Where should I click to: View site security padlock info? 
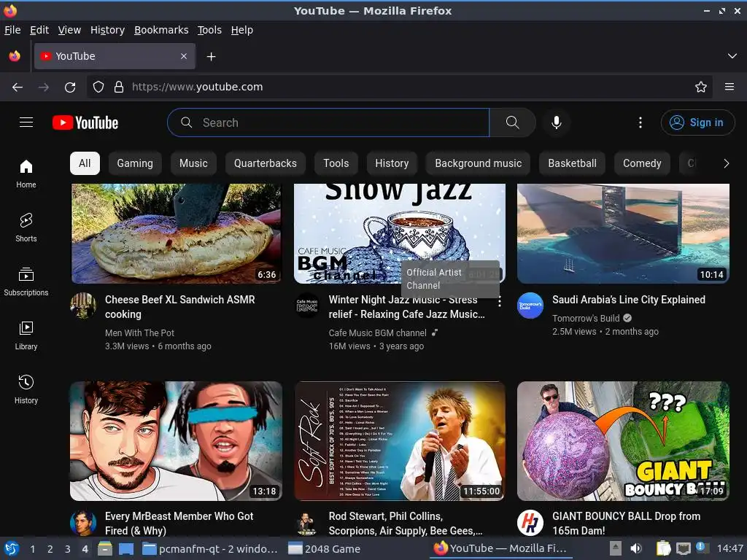tap(119, 87)
